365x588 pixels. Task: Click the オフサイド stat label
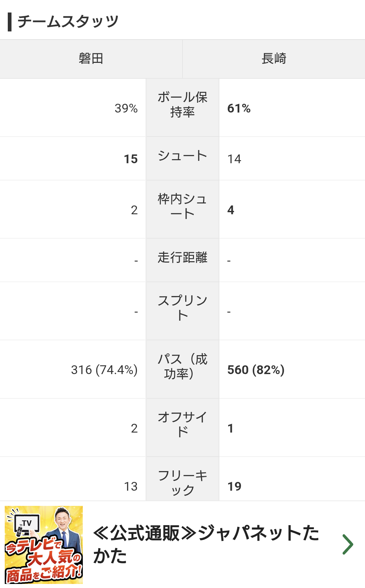(x=182, y=424)
